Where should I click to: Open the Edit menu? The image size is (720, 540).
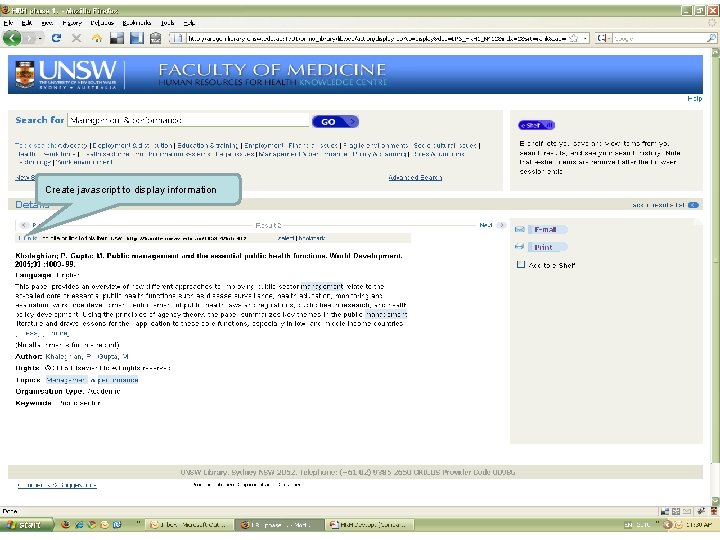coord(27,22)
